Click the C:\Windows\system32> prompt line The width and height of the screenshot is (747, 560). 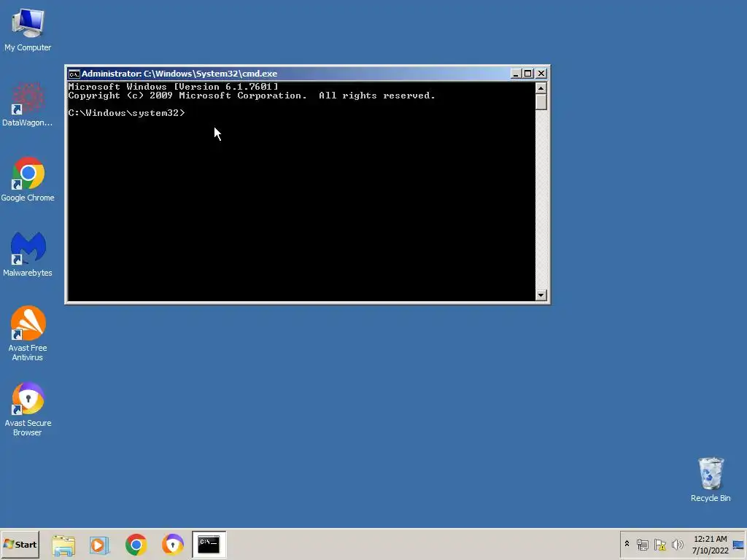click(126, 113)
